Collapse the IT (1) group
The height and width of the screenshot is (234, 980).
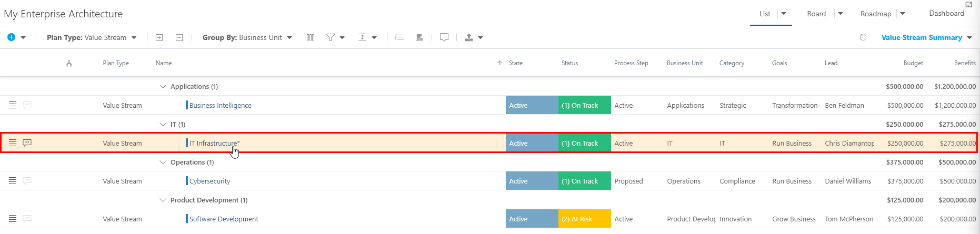click(163, 124)
